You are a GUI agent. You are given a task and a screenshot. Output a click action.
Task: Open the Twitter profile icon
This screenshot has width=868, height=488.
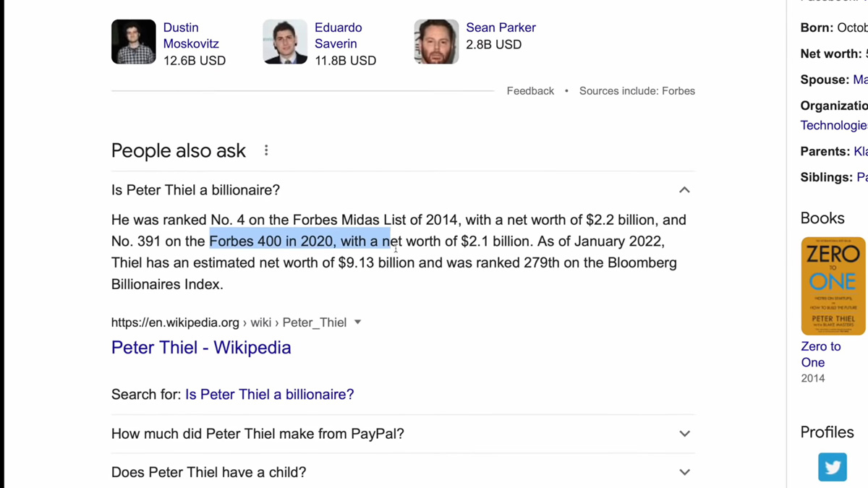click(x=833, y=467)
